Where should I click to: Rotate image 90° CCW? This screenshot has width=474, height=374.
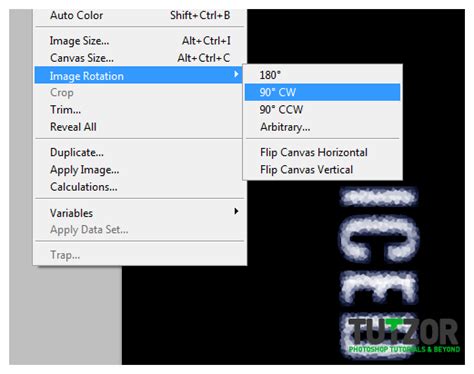(322, 109)
